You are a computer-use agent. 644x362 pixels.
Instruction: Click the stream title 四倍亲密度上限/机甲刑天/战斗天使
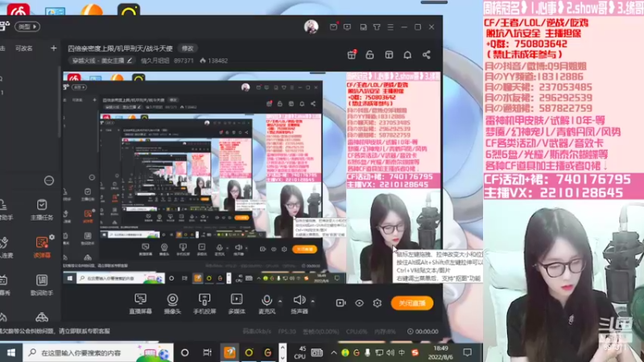click(x=120, y=48)
